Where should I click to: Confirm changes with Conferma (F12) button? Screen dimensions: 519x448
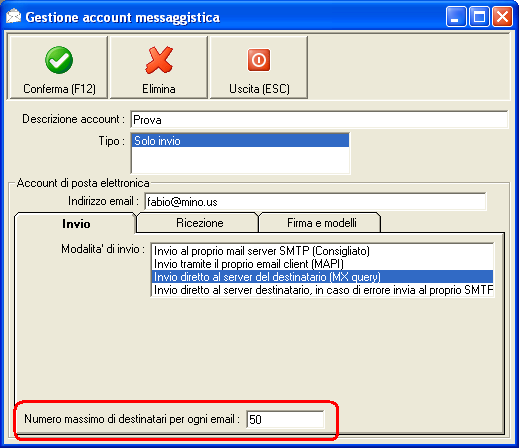tap(59, 67)
